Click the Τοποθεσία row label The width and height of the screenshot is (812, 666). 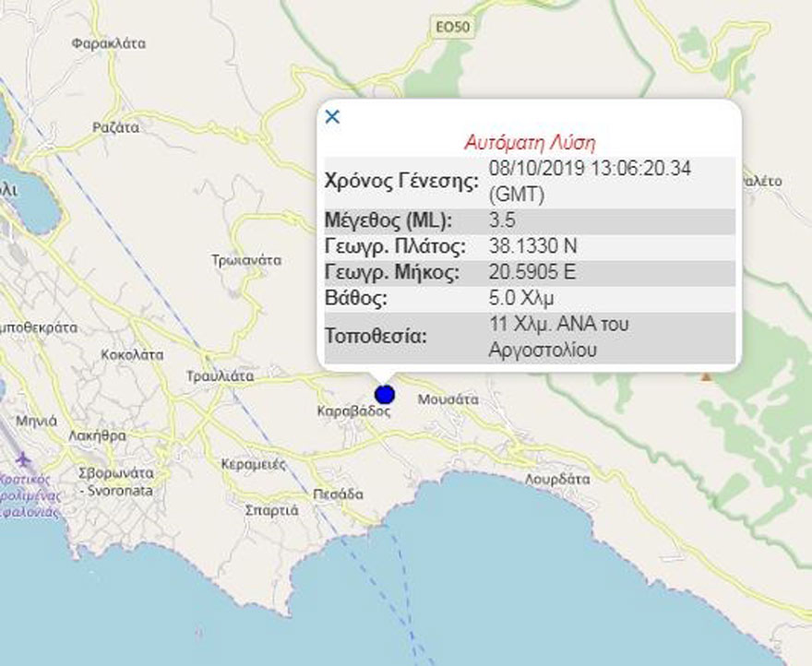(x=376, y=337)
